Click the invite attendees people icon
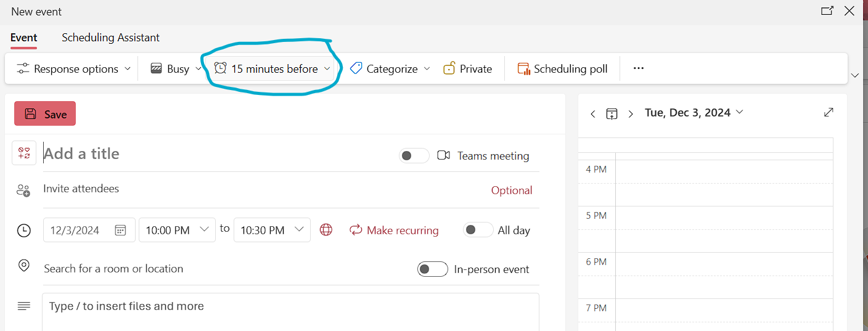Image resolution: width=868 pixels, height=331 pixels. 23,190
